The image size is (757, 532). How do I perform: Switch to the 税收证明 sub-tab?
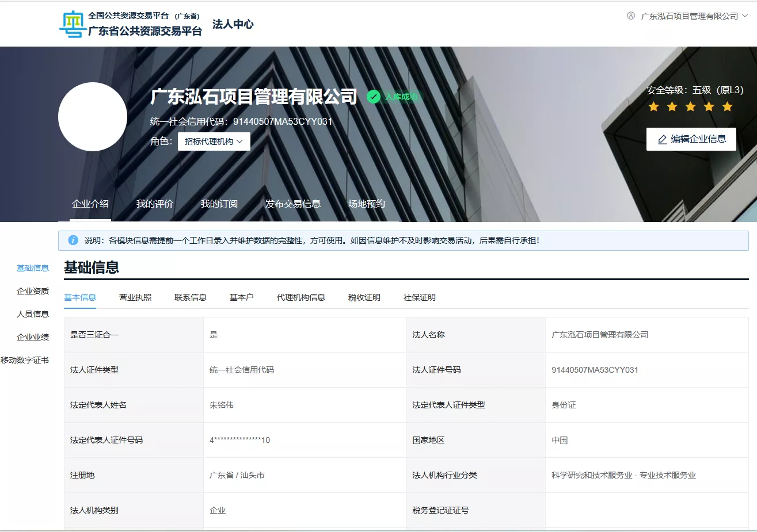click(x=364, y=297)
